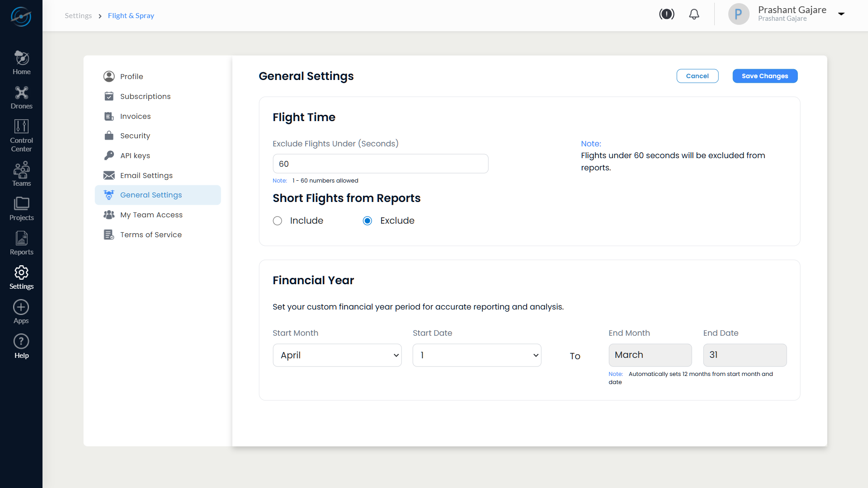Open the Email Settings menu item
The height and width of the screenshot is (488, 868).
click(x=146, y=175)
